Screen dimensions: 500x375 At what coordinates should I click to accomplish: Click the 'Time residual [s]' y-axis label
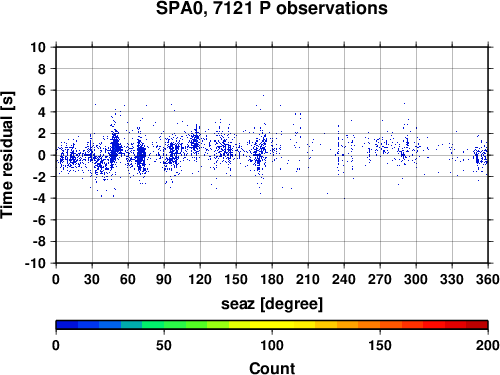tap(7, 155)
